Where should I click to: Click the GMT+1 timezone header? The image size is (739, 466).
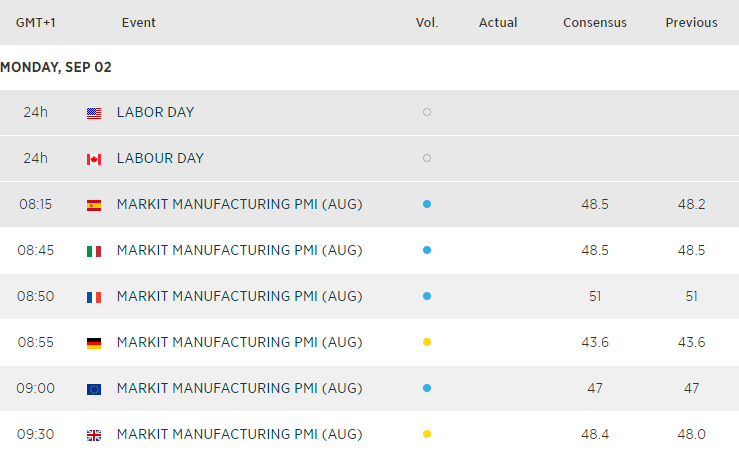(x=35, y=22)
